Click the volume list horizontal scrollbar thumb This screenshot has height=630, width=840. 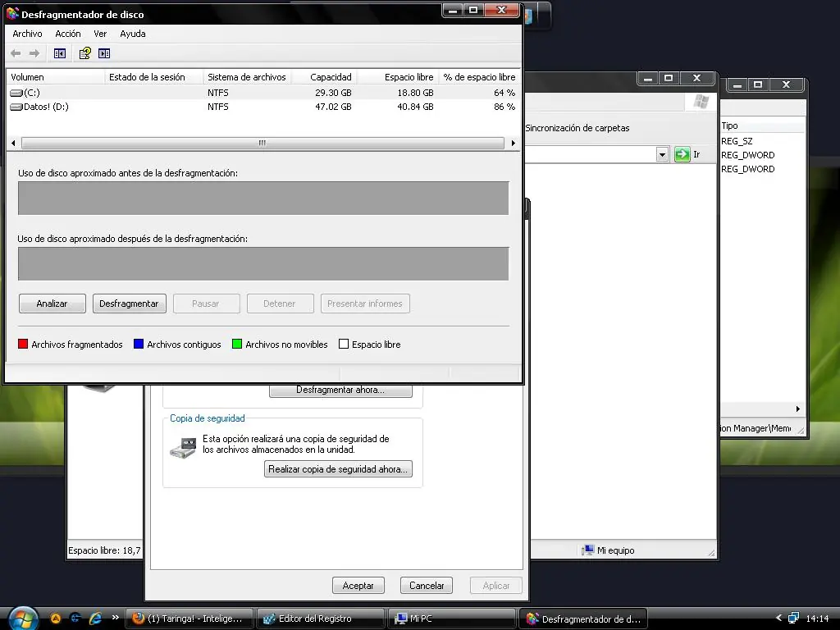(262, 143)
